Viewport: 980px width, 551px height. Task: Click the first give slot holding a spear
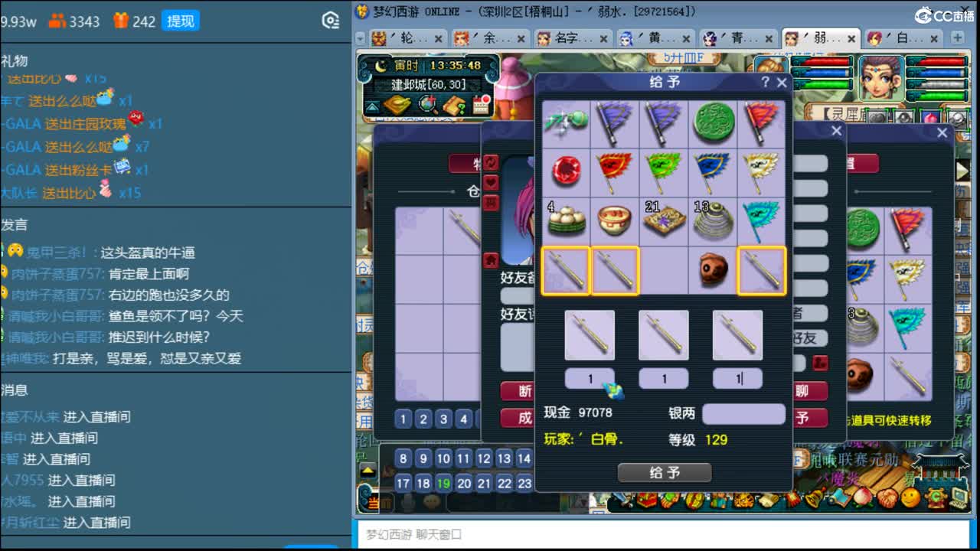click(590, 335)
